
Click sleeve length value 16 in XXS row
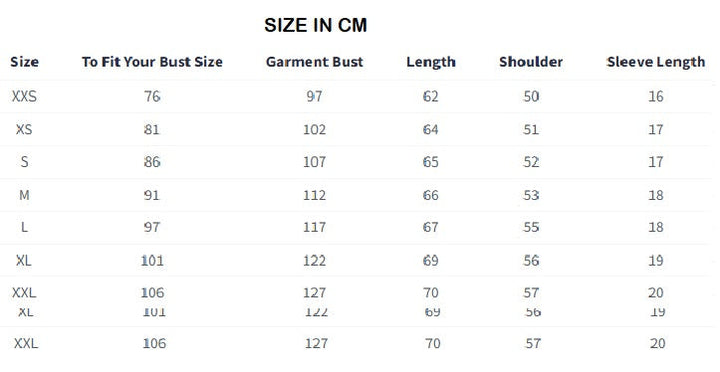pyautogui.click(x=656, y=96)
